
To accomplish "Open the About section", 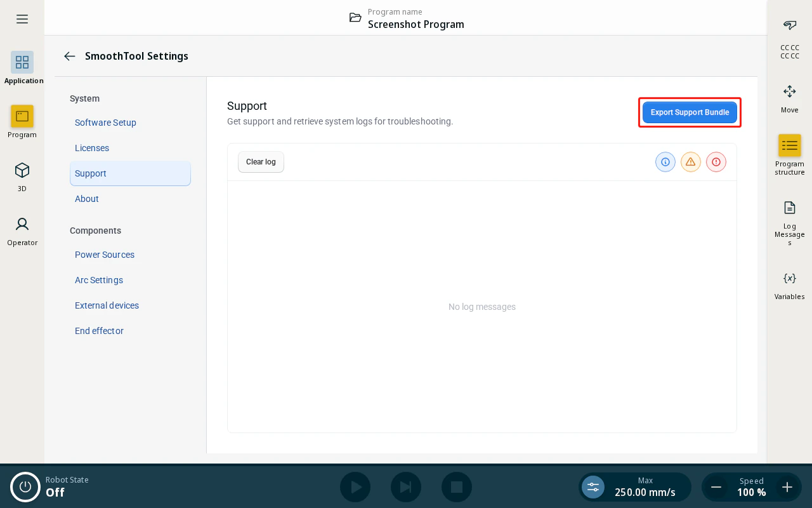I will coord(130,199).
